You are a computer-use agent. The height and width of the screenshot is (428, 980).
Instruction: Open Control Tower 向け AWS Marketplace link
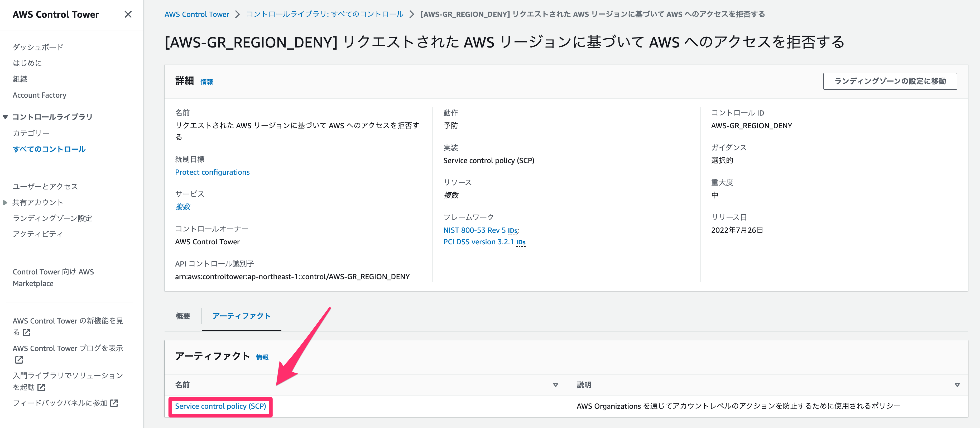tap(53, 278)
